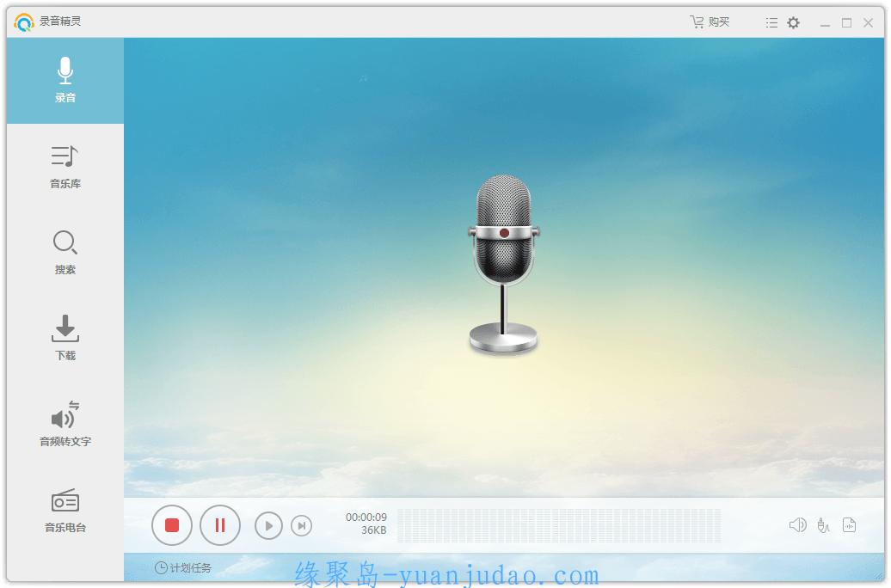Open the 下载 download section
This screenshot has height=588, width=891.
(x=65, y=339)
